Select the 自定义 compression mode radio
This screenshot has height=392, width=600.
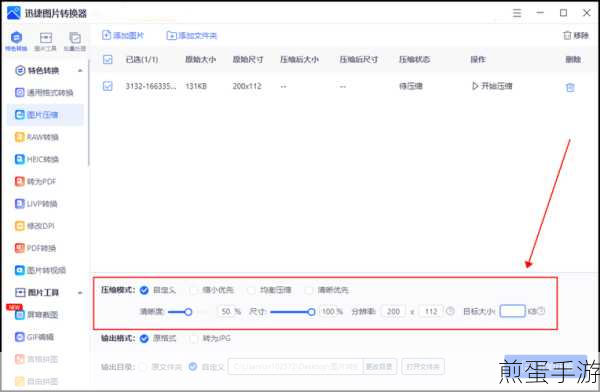pyautogui.click(x=144, y=290)
